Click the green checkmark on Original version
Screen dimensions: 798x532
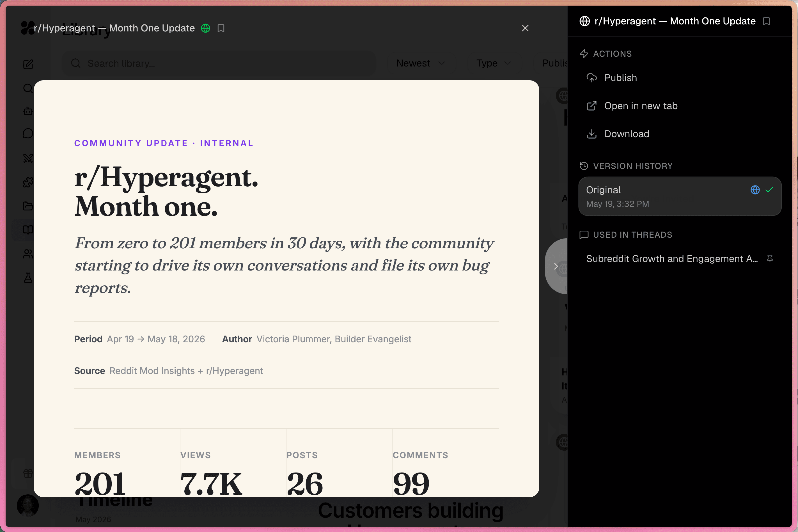[x=769, y=190]
